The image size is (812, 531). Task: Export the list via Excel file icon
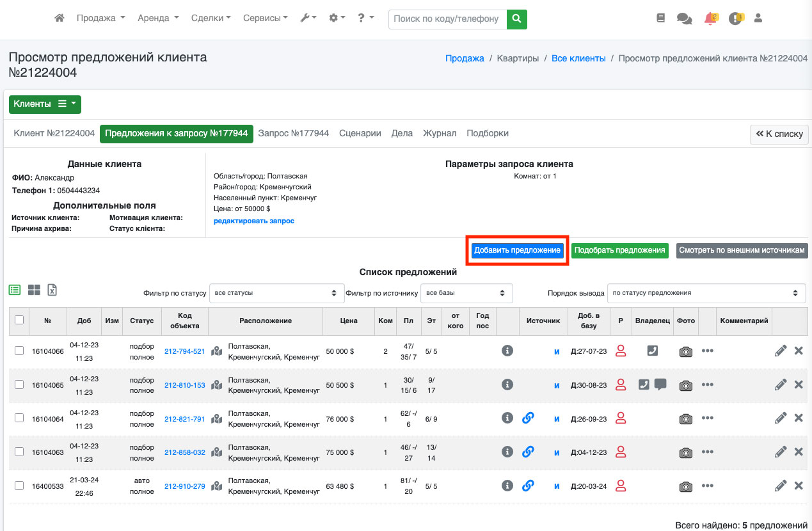click(x=52, y=290)
